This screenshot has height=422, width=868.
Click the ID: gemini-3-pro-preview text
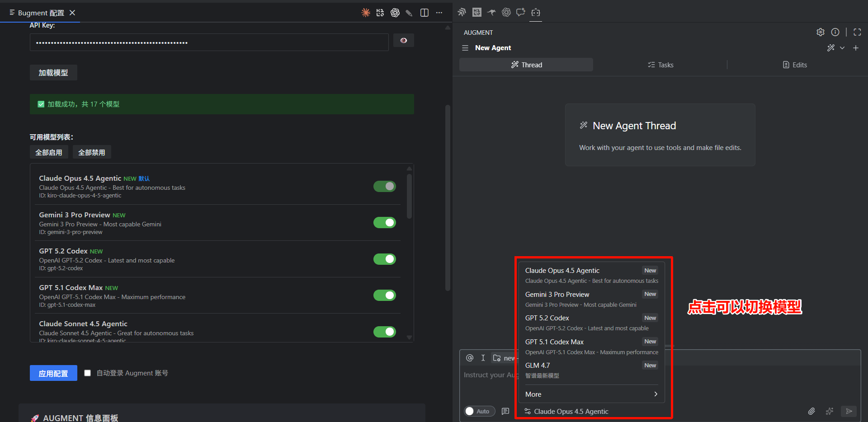(x=71, y=232)
